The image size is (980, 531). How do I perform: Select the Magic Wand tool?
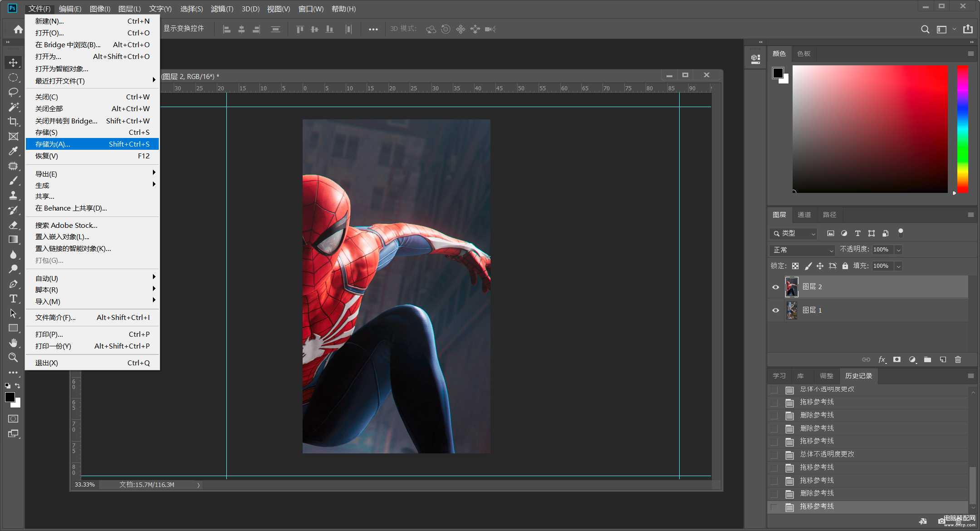click(x=13, y=107)
